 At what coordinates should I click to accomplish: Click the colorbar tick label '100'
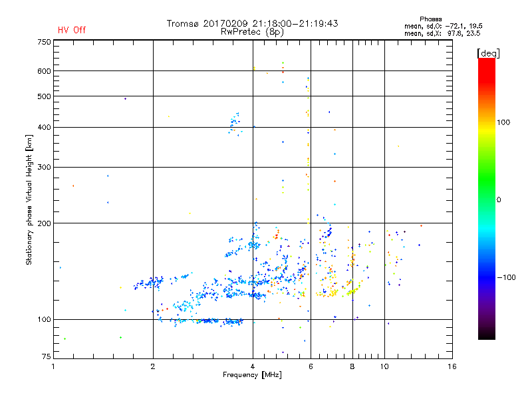coord(503,122)
